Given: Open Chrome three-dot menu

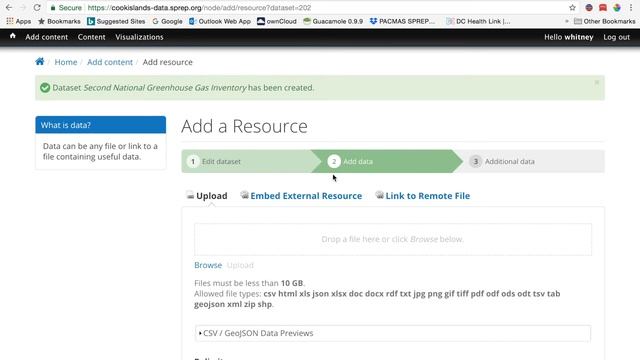Looking at the screenshot, I should tap(631, 7).
